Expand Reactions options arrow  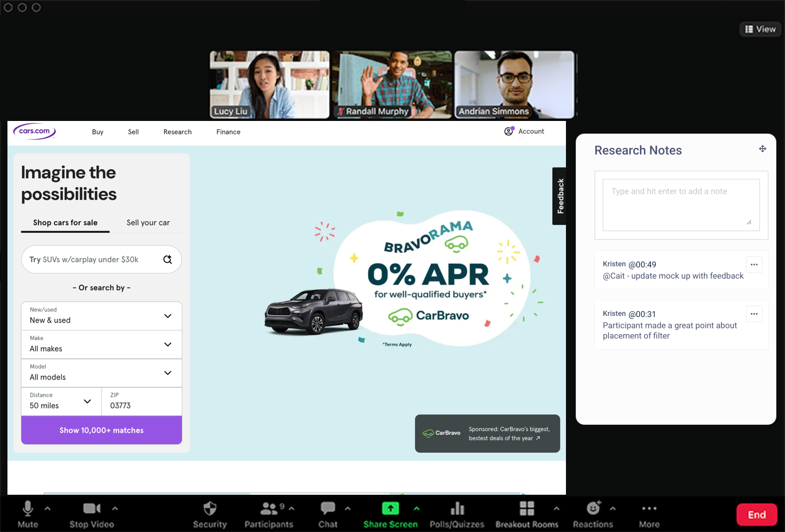point(613,508)
